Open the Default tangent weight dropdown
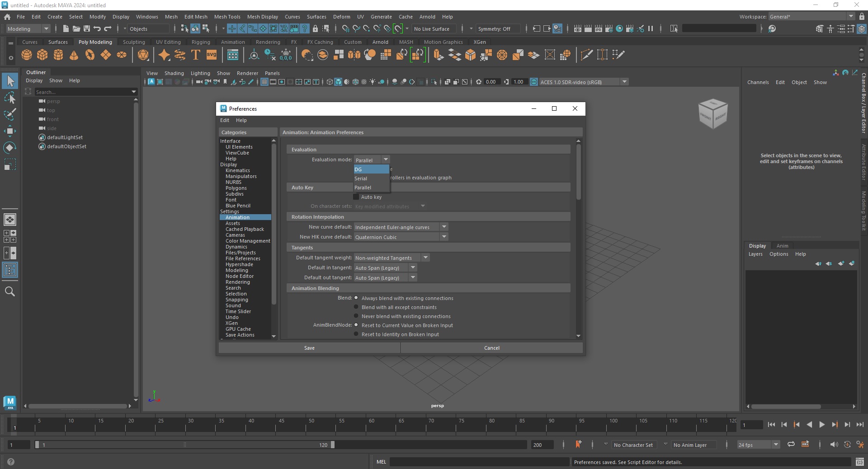Image resolution: width=868 pixels, height=469 pixels. tap(425, 258)
